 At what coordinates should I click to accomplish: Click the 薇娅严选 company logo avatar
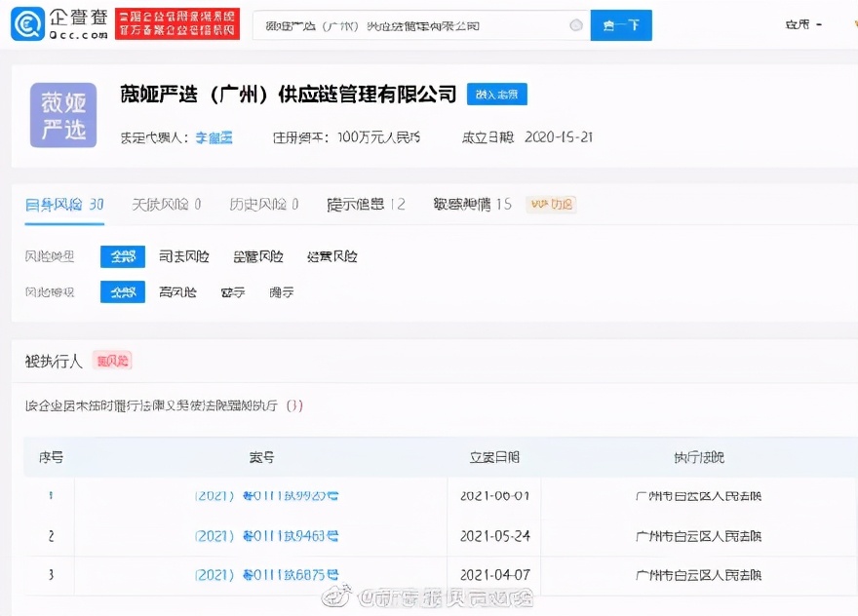click(x=62, y=115)
